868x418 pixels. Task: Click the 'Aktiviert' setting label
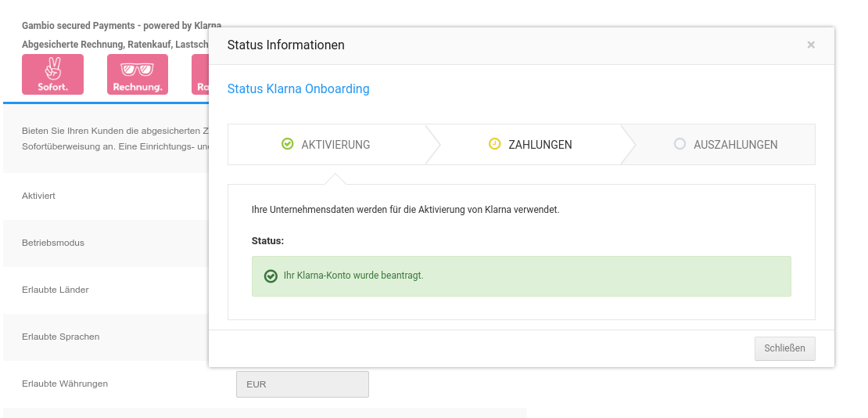point(39,196)
